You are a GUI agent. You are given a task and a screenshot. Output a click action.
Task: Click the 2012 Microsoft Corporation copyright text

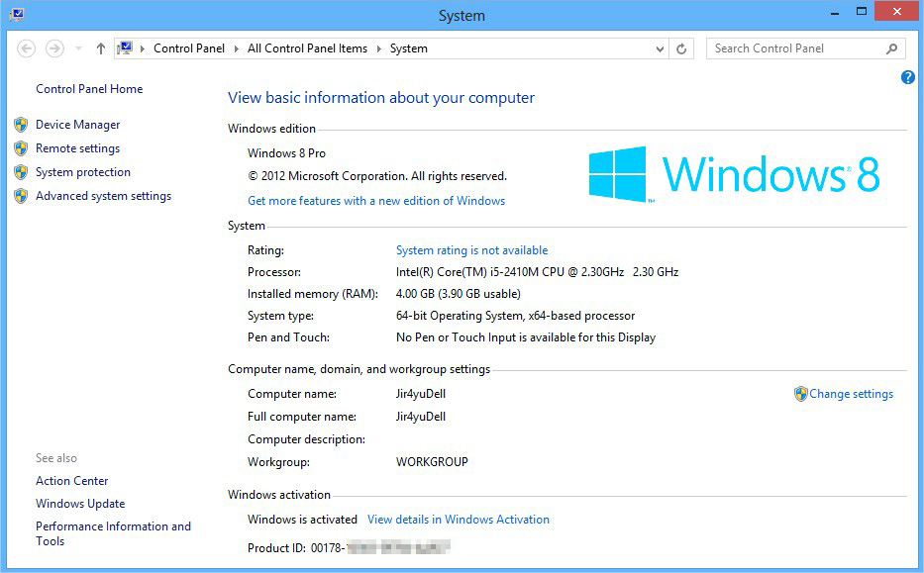click(377, 176)
